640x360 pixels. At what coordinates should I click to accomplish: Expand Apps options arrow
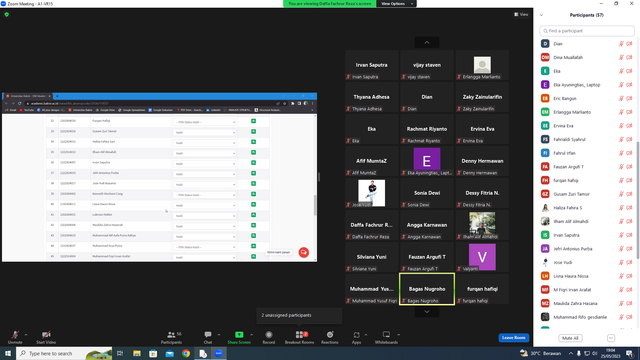coord(366,335)
